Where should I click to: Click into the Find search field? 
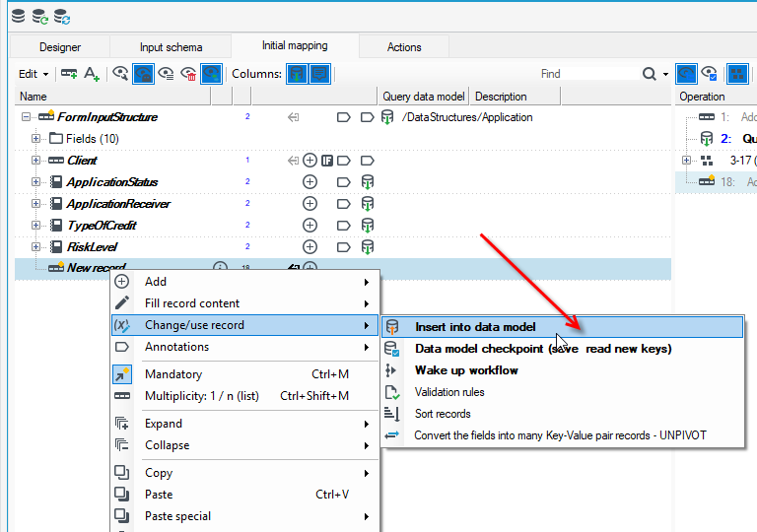coord(588,74)
